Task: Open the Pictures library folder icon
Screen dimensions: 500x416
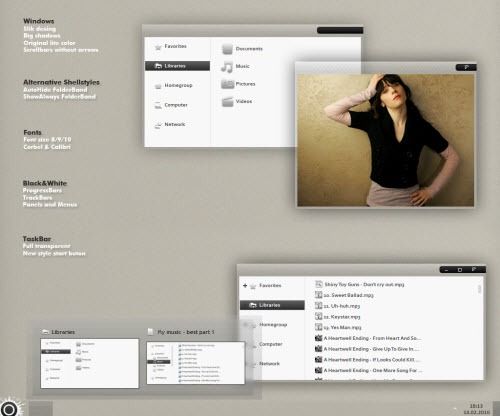Action: click(228, 84)
